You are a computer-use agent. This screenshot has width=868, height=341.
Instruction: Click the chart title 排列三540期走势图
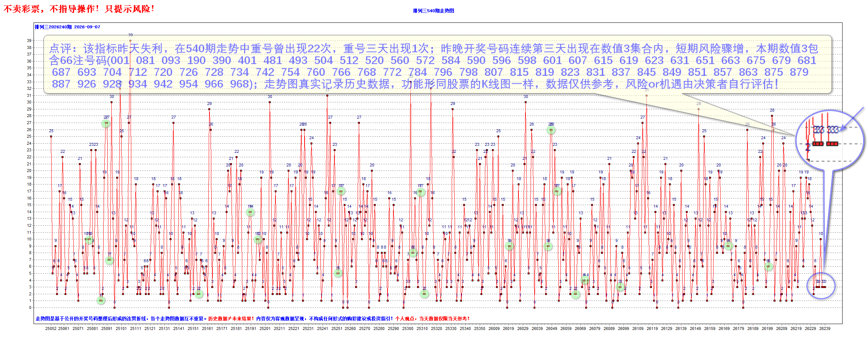[433, 11]
